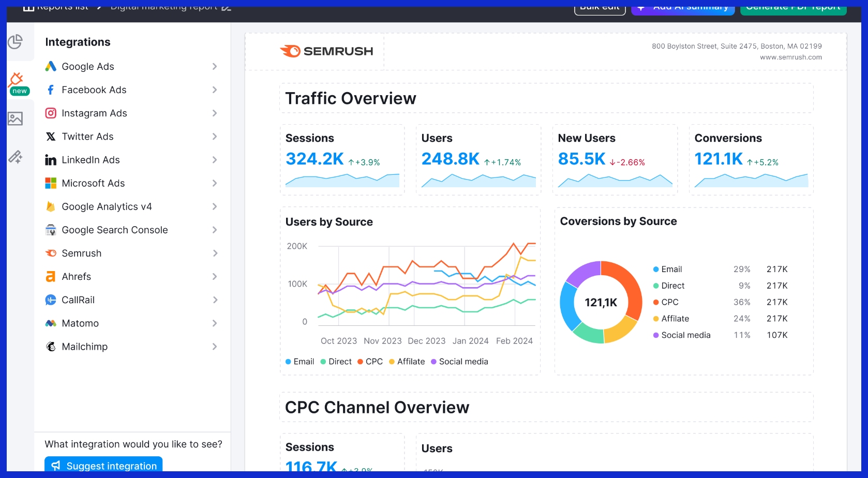The image size is (868, 478).
Task: Expand the Google Ads integration chevron
Action: click(x=215, y=66)
